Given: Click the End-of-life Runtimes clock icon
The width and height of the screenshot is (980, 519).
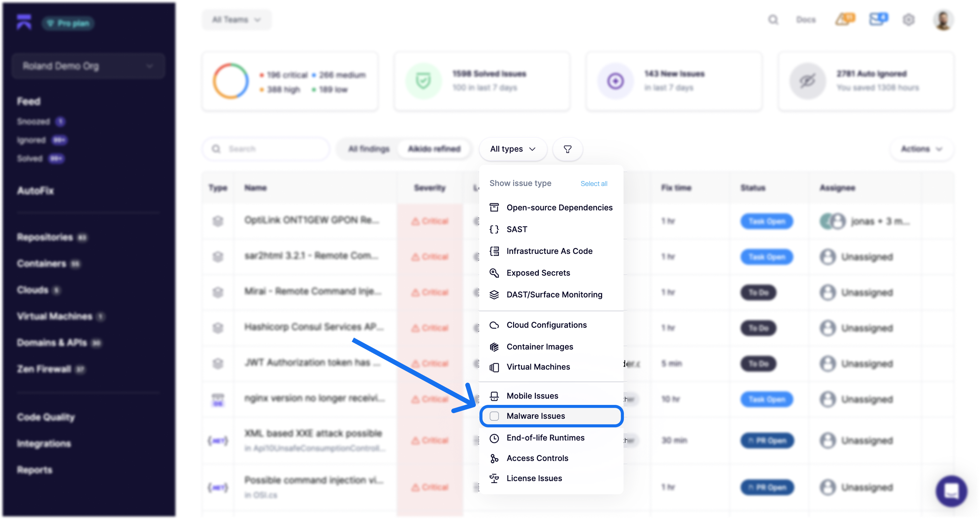Looking at the screenshot, I should point(494,438).
